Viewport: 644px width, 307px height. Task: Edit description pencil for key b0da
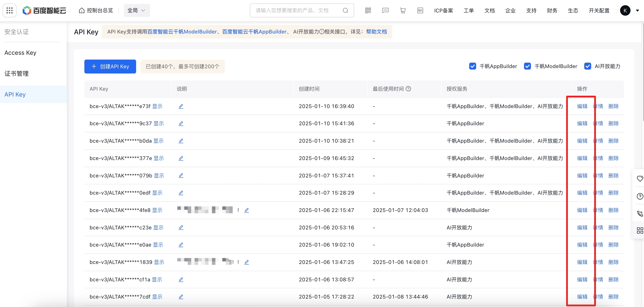[181, 141]
